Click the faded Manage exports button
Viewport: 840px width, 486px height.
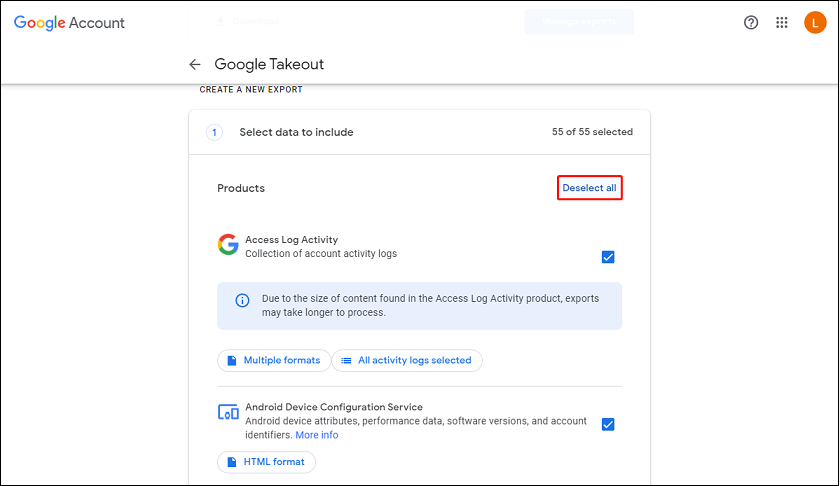pos(579,21)
